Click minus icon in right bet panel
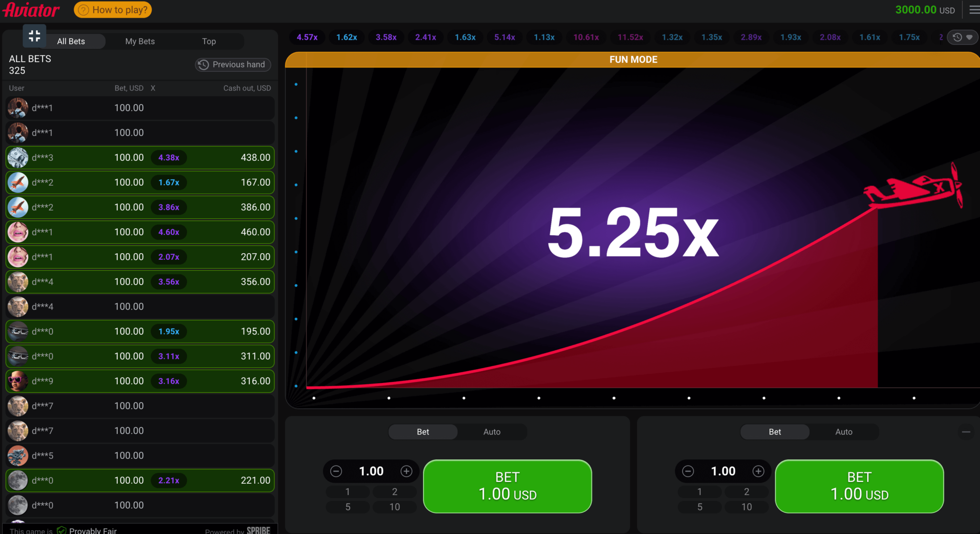 pos(688,471)
